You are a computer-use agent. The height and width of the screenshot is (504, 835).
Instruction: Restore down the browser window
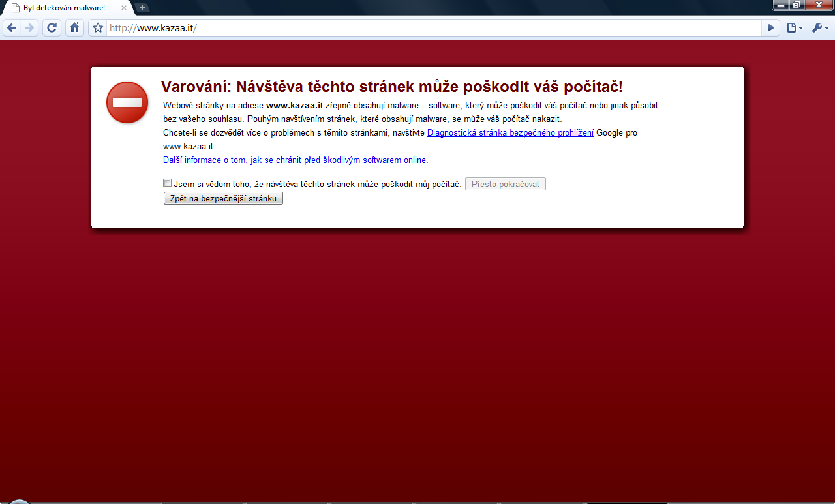point(797,5)
